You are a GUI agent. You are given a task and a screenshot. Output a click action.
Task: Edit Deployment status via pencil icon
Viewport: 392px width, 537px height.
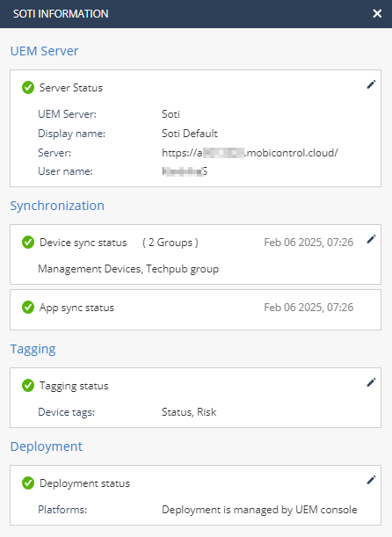point(371,480)
